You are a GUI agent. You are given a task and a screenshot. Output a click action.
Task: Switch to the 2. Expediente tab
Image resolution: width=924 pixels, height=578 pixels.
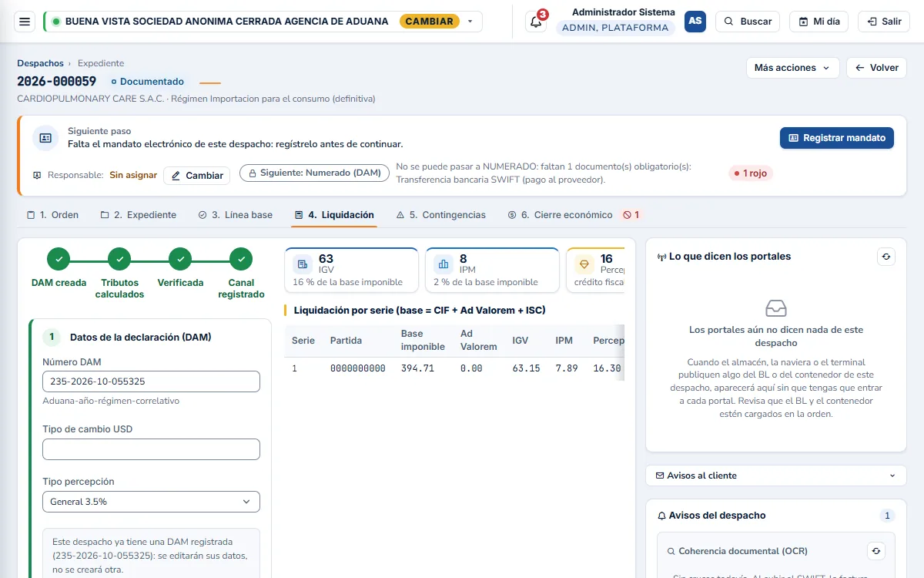tap(139, 215)
